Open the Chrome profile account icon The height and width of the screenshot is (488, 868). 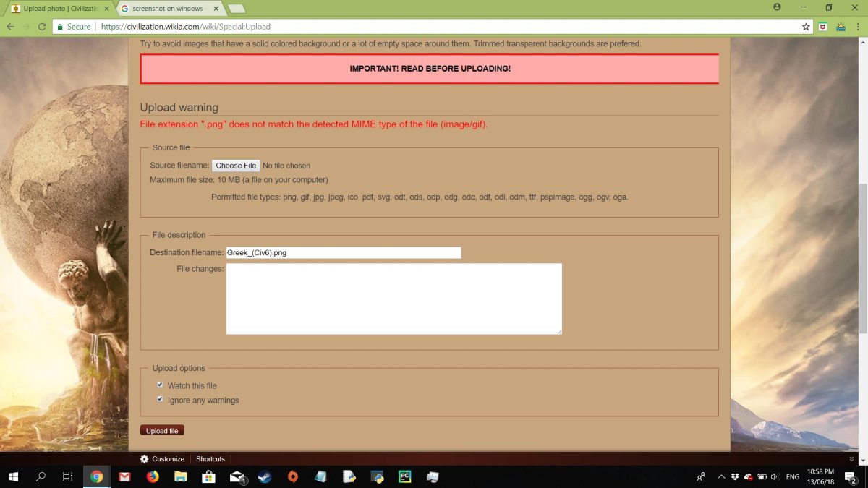point(777,7)
